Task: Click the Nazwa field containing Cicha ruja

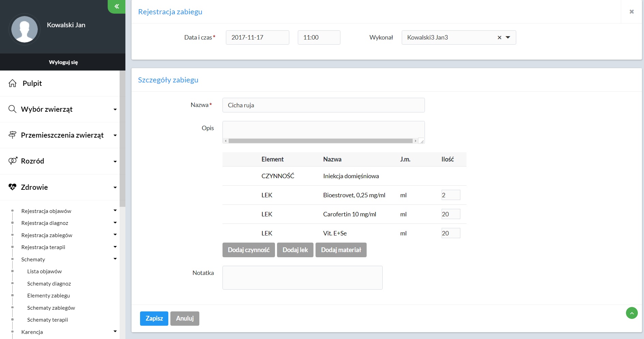Action: click(x=324, y=105)
